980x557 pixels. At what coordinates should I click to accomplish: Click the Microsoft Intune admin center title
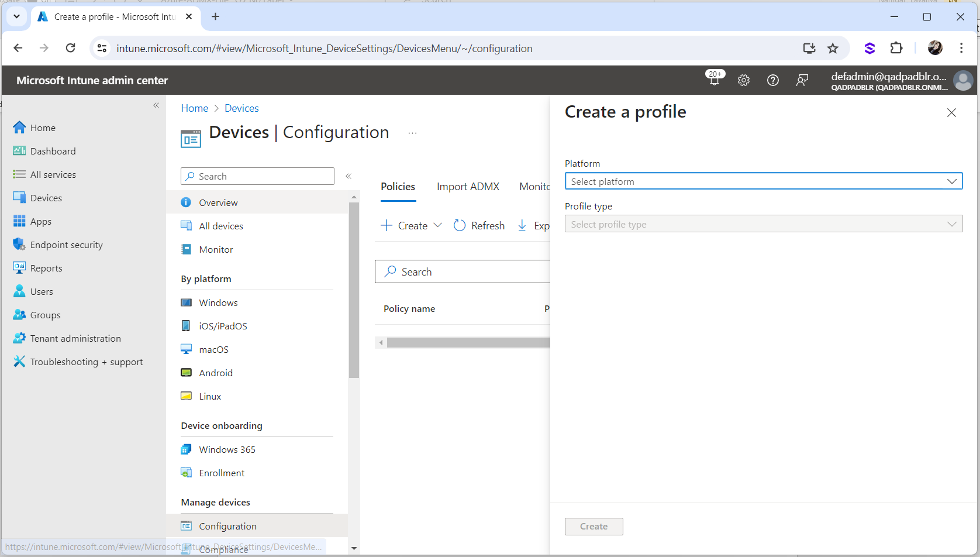point(92,80)
